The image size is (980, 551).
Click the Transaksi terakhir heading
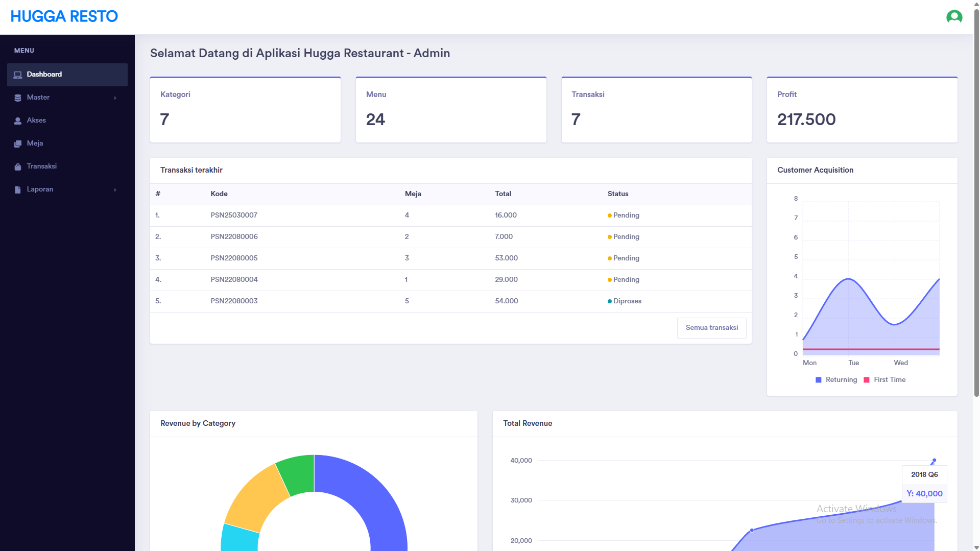tap(192, 170)
